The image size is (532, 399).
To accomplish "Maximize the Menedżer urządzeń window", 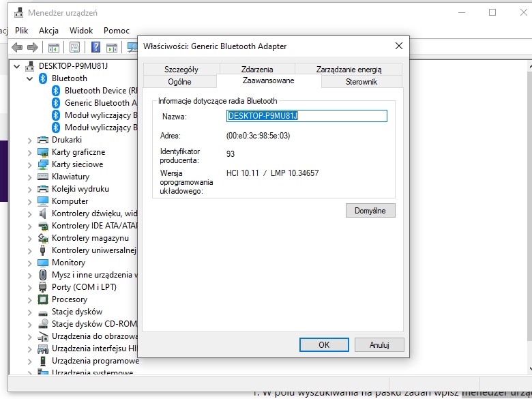I will [x=492, y=12].
